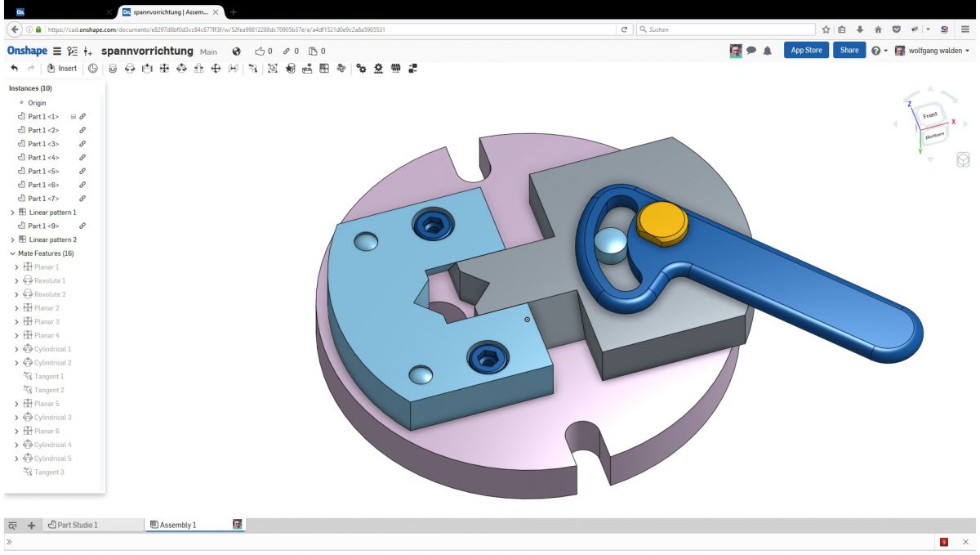Toggle the fixed-state icon beside Part 1 <1>
This screenshot has width=980, height=555.
coord(72,117)
